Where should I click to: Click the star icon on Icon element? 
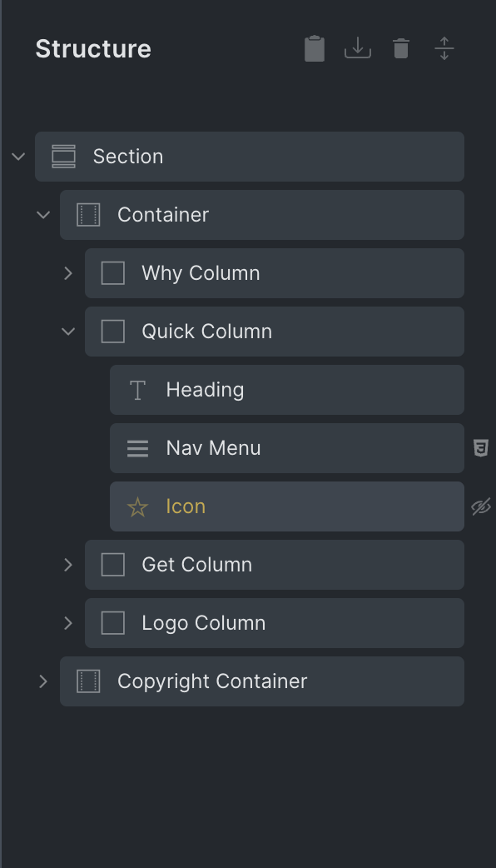137,506
